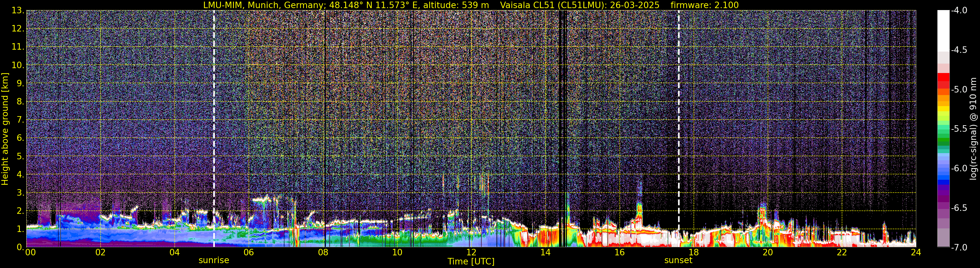Click the white dashed sunset marker line

pyautogui.click(x=678, y=129)
